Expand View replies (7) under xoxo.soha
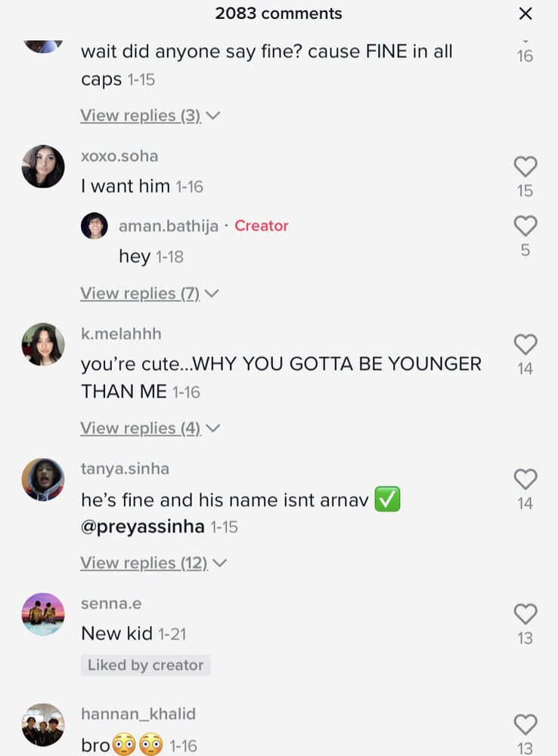The height and width of the screenshot is (756, 558). tap(150, 293)
